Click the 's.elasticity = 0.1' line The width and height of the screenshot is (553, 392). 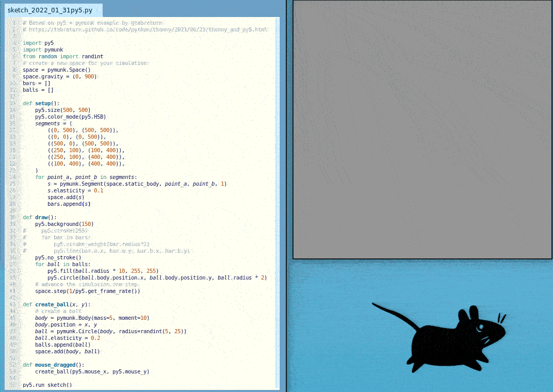click(x=75, y=190)
